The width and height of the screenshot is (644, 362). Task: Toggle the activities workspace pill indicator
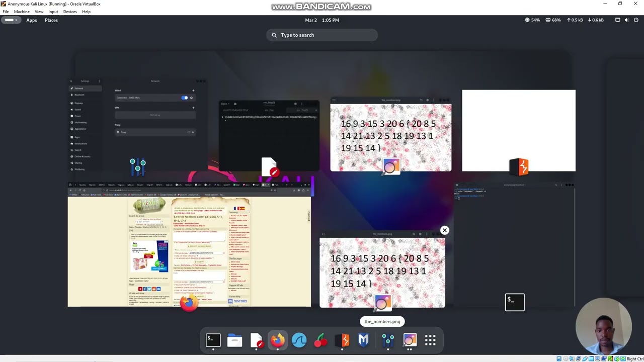[10, 20]
